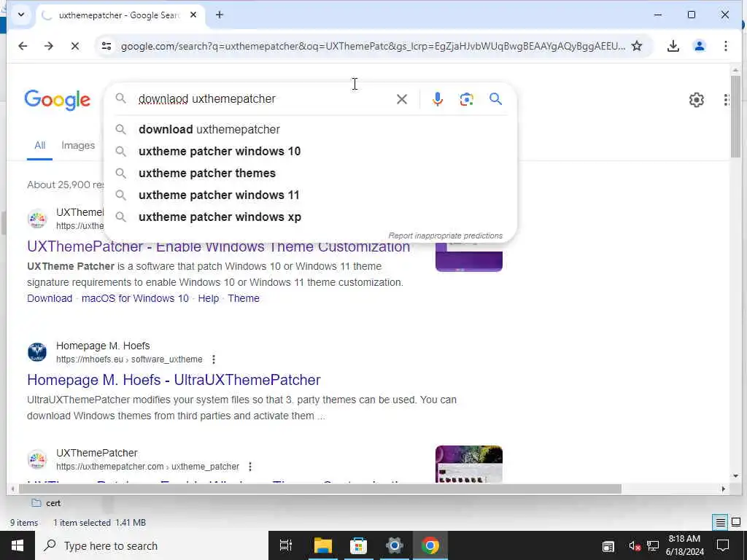Switch to the Images tab
This screenshot has height=560, width=747.
[78, 146]
